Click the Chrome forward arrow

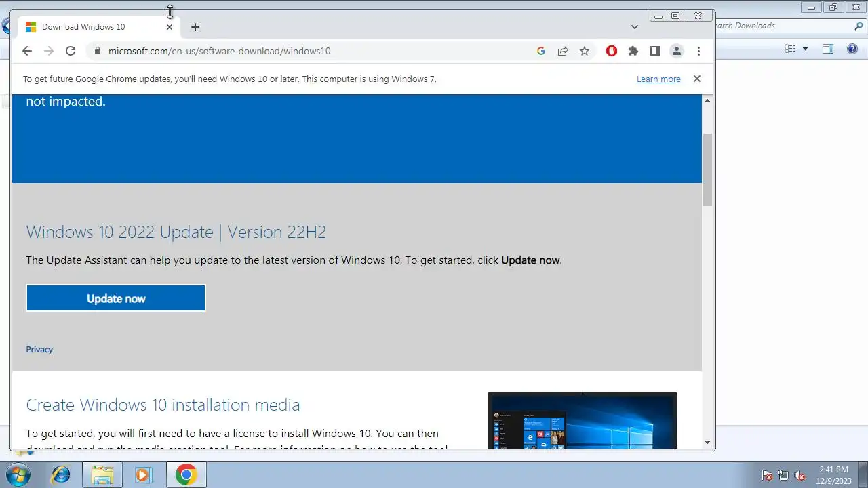(x=49, y=51)
